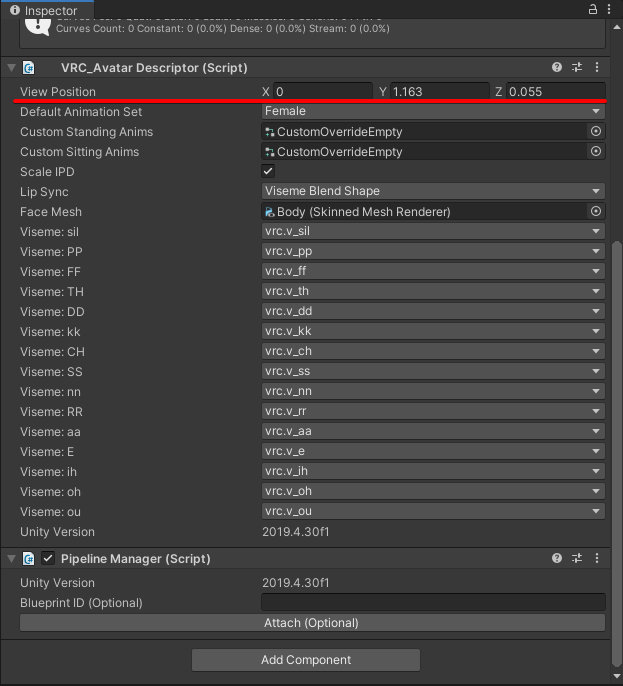Click scrollbar down arrow in Inspector
Image resolution: width=623 pixels, height=686 pixels.
(617, 676)
